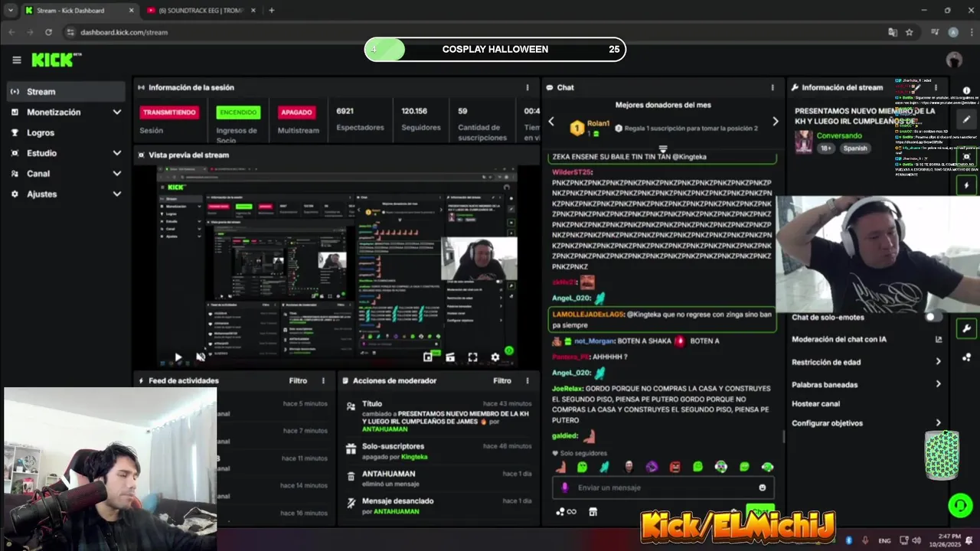Image resolution: width=980 pixels, height=551 pixels.
Task: Open the channel points infinity icon
Action: 567,512
